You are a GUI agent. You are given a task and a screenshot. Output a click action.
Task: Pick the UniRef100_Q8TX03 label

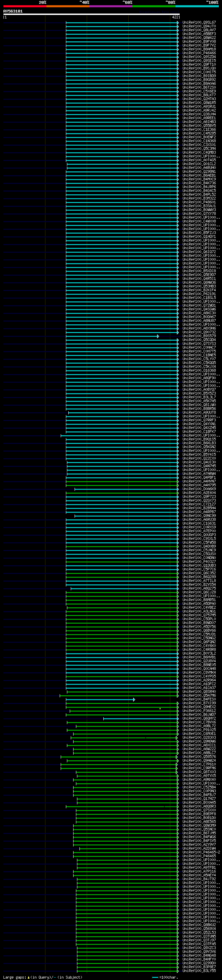tap(199, 772)
